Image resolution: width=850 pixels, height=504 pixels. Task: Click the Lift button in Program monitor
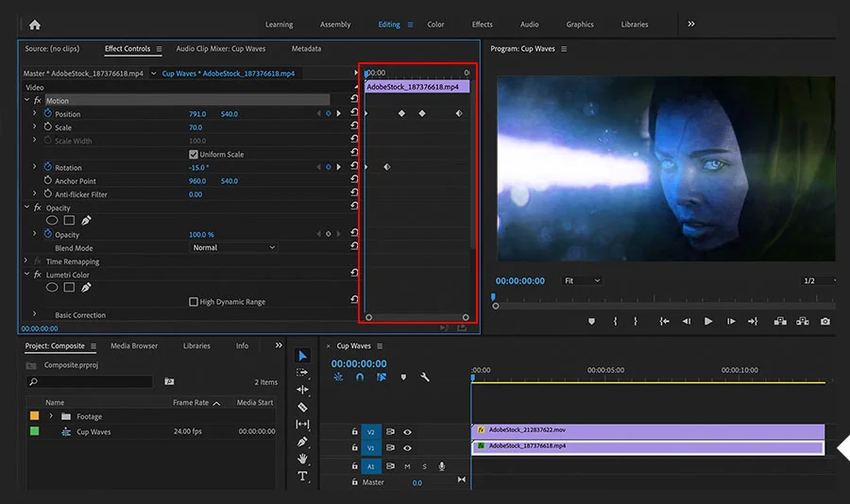pyautogui.click(x=780, y=321)
